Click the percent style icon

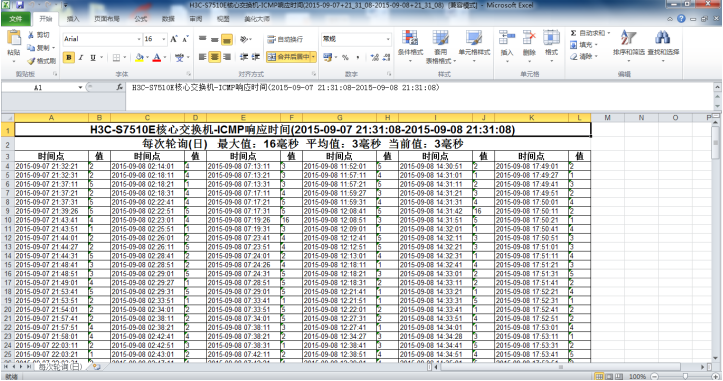pyautogui.click(x=345, y=57)
